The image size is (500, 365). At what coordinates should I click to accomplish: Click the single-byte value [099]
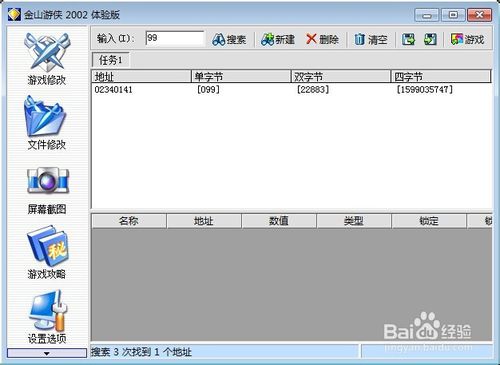208,90
